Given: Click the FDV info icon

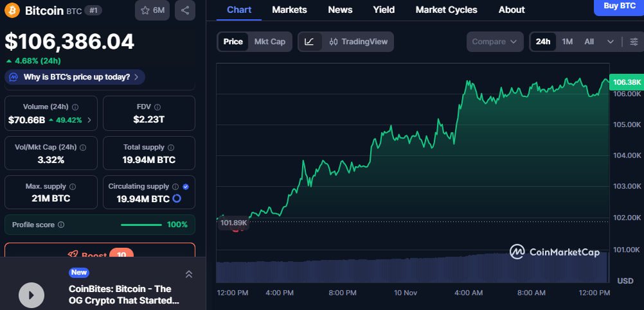Looking at the screenshot, I should click(157, 107).
